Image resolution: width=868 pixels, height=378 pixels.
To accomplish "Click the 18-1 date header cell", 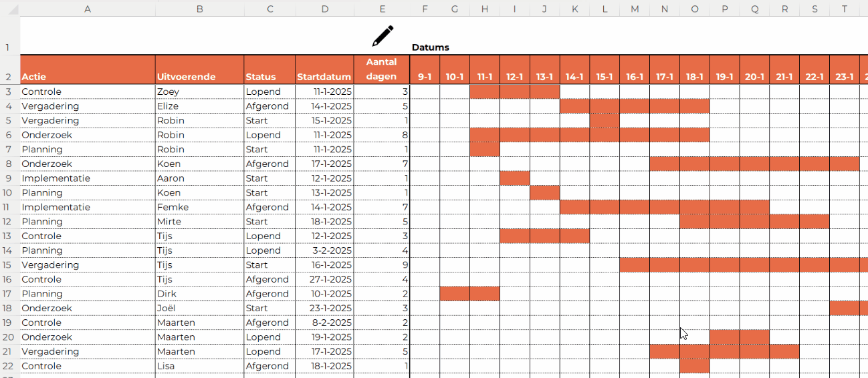I will (695, 69).
